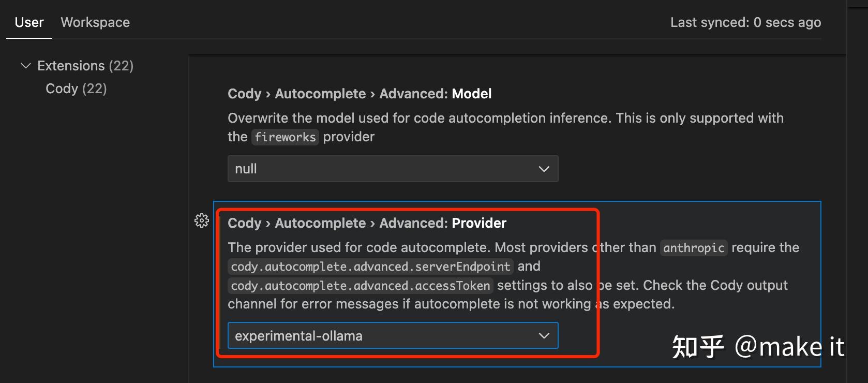
Task: Open the Advanced Model dropdown showing null
Action: [x=383, y=169]
